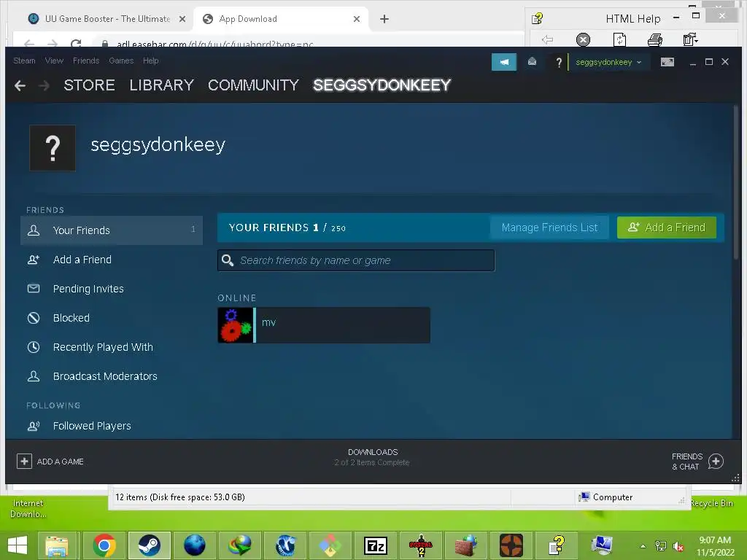Click HTML Help print icon
The image size is (747, 560).
click(655, 39)
